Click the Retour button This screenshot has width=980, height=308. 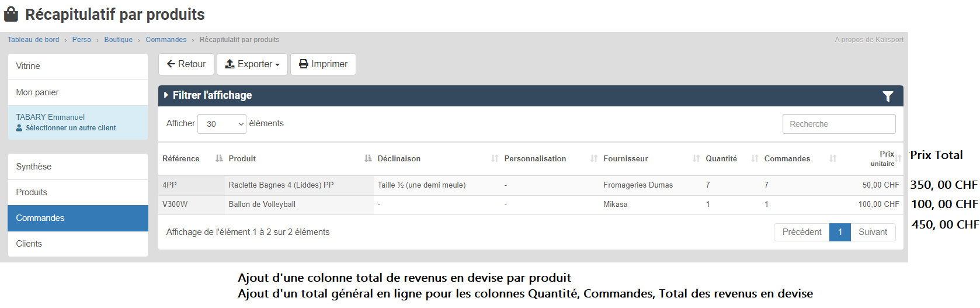point(186,64)
